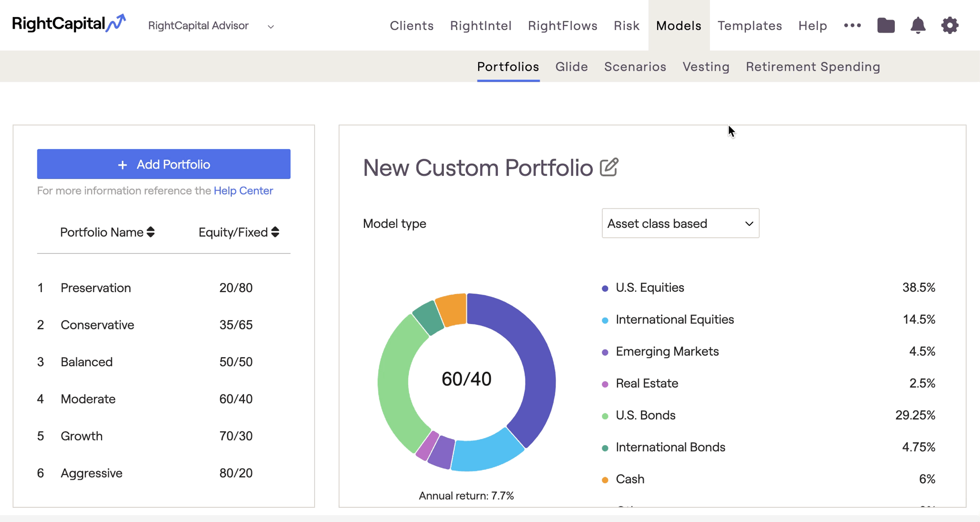Open RightFlows menu
Viewport: 980px width, 522px height.
coord(563,25)
